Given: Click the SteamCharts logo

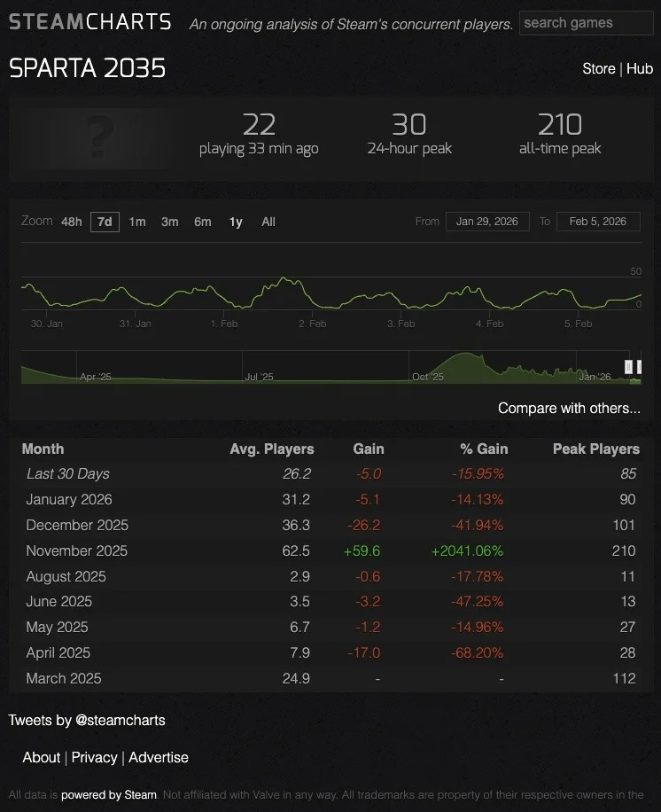Looking at the screenshot, I should point(90,22).
